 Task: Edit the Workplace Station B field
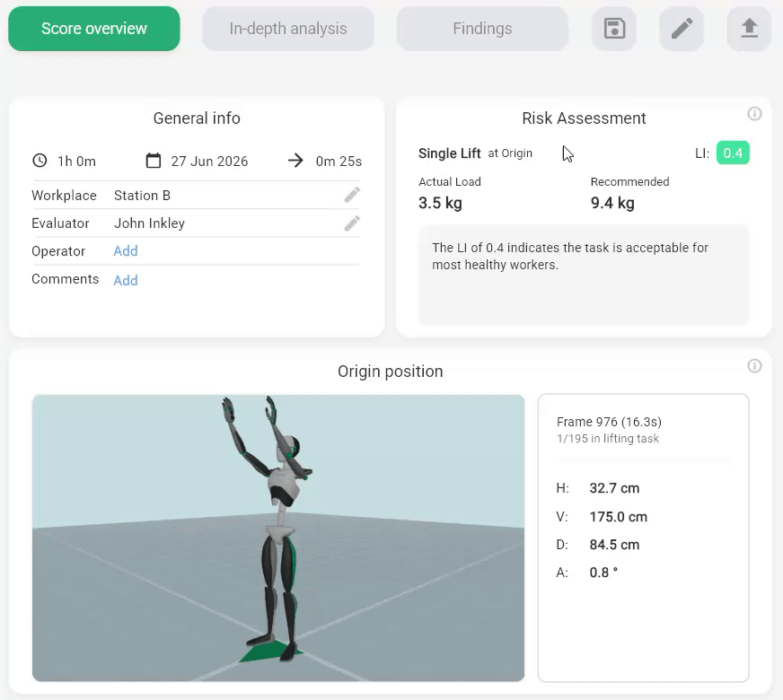pos(352,195)
